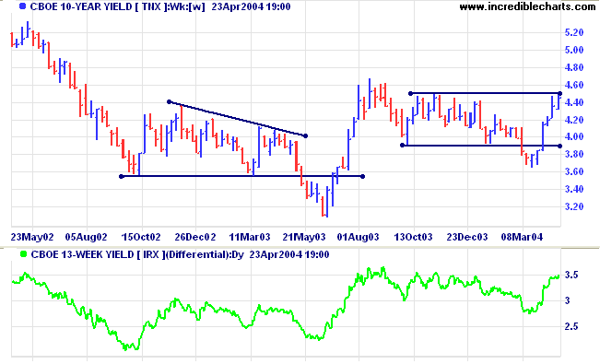Viewport: 600px width, 364px height.
Task: Click the 01Aug03 date label
Action: [359, 237]
